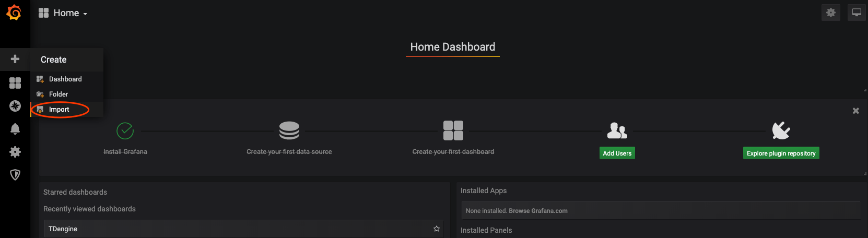Choose Import from the Create menu
Image resolution: width=868 pixels, height=238 pixels.
(59, 110)
